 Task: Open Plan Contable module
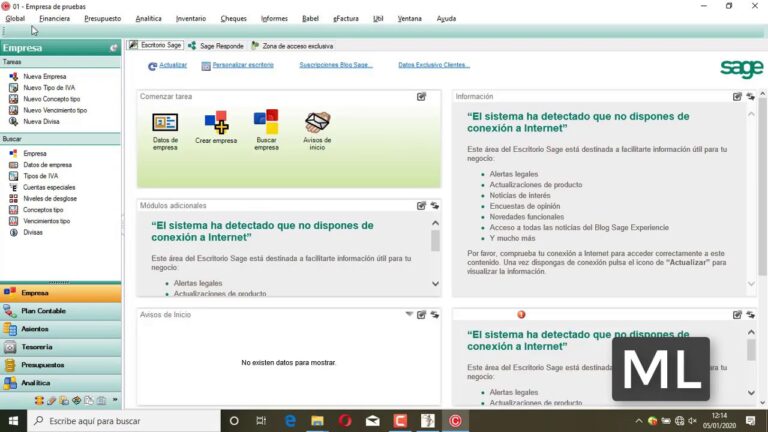(61, 311)
